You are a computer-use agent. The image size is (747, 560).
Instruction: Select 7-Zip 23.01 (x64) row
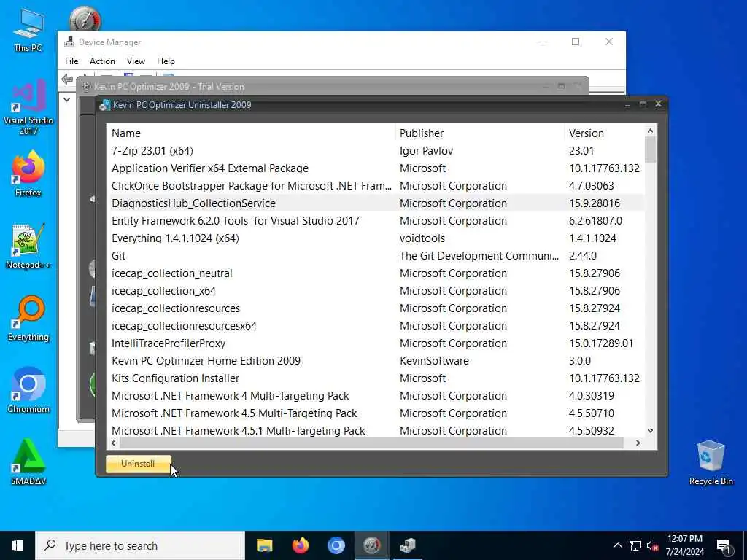pos(376,151)
